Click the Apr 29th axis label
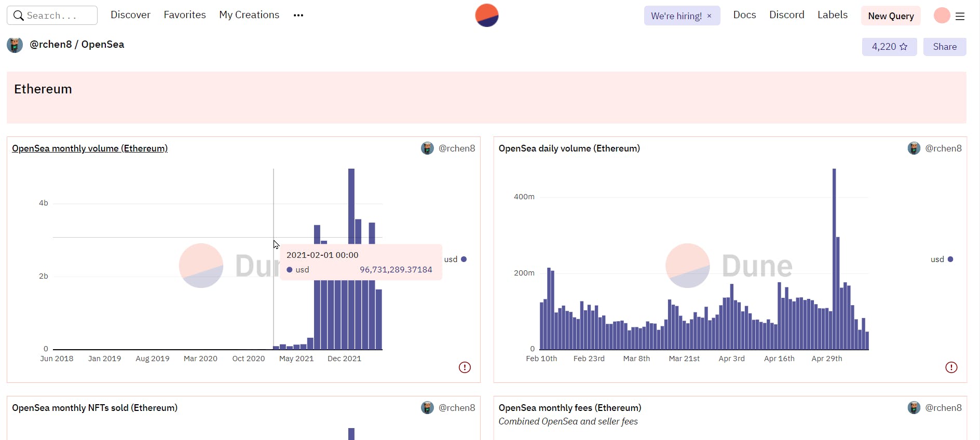The height and width of the screenshot is (440, 980). tap(827, 359)
